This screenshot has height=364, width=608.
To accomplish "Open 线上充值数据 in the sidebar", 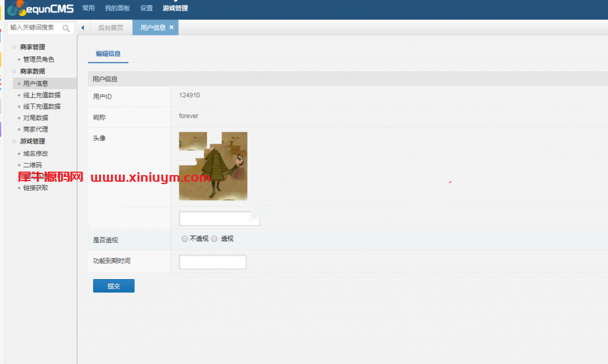I will click(42, 95).
